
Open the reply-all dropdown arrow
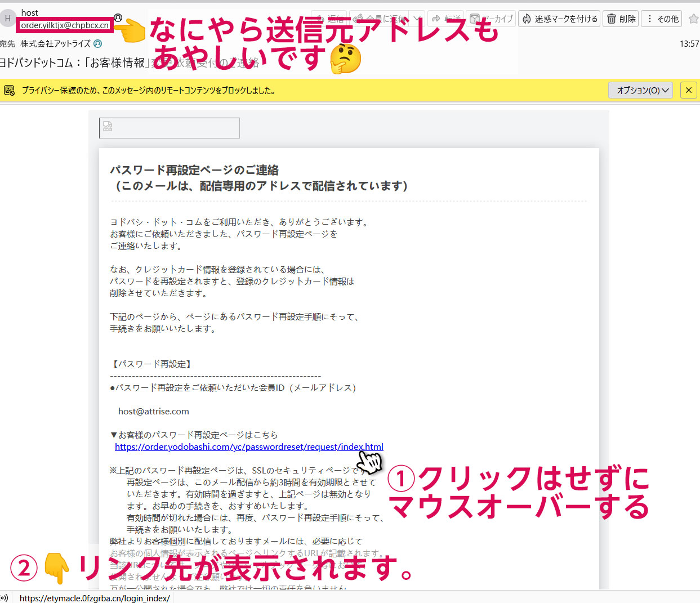click(x=417, y=19)
